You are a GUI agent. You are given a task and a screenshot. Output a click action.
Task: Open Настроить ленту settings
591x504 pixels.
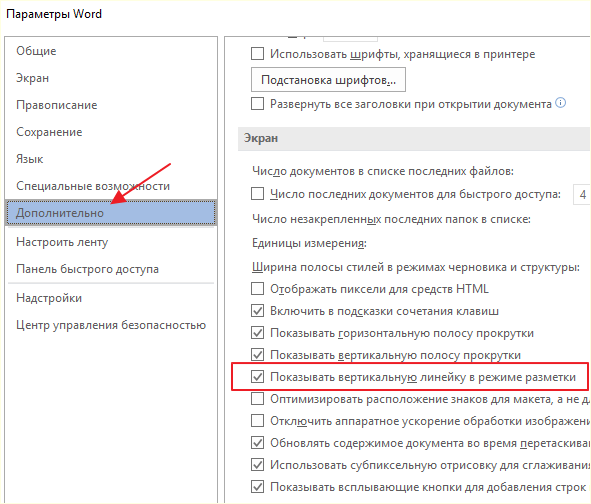pos(62,242)
